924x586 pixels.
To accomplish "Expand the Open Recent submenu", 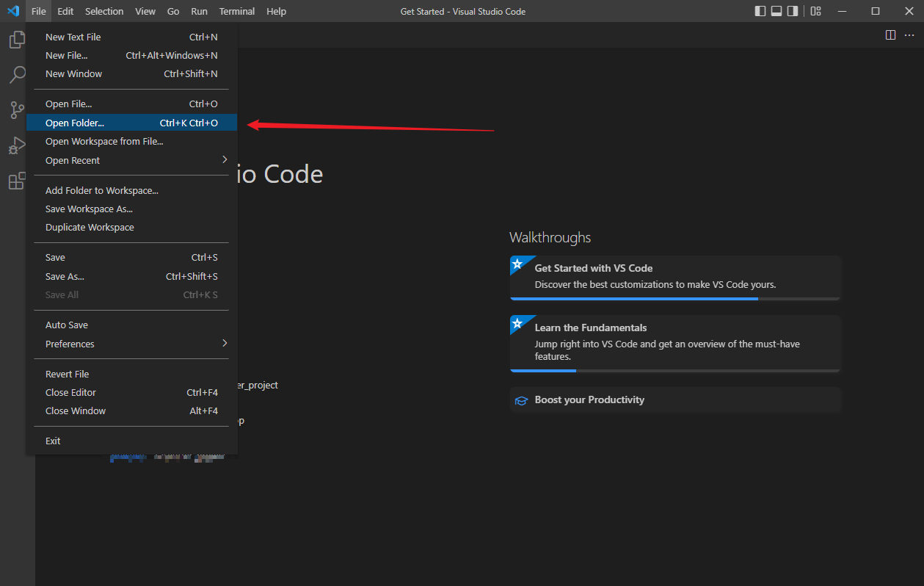I will pos(131,160).
